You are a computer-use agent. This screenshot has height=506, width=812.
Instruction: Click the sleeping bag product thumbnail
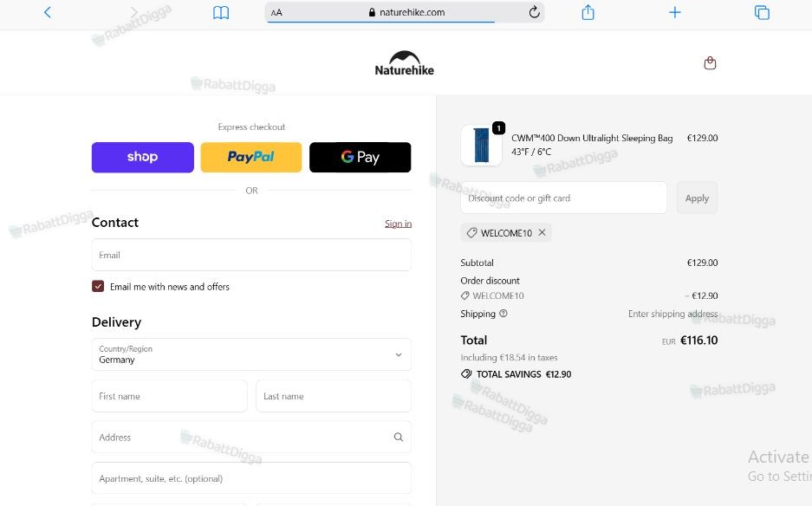tap(481, 145)
